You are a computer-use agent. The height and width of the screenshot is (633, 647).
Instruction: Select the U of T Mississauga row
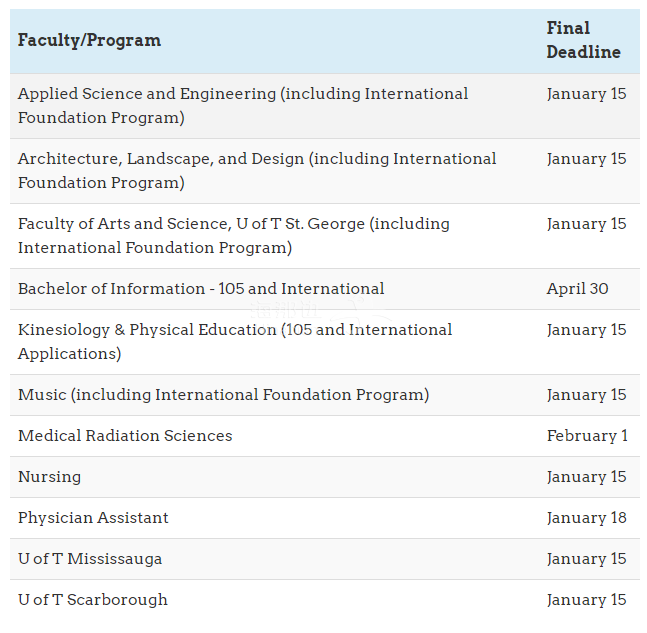[x=90, y=559]
